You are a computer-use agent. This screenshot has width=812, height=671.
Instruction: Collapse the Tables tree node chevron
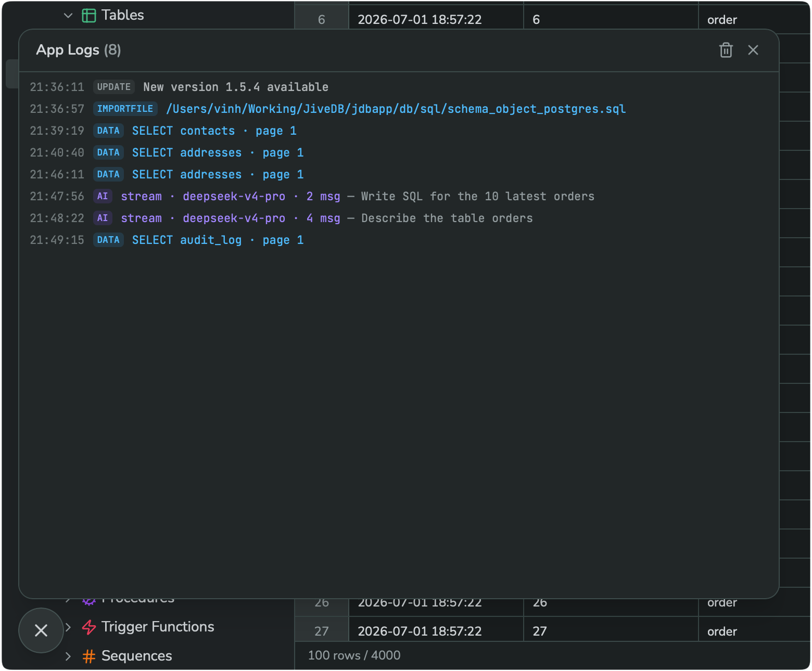point(68,15)
